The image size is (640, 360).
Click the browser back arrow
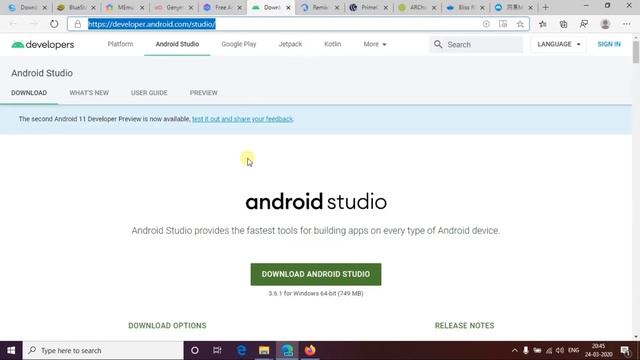pos(13,24)
